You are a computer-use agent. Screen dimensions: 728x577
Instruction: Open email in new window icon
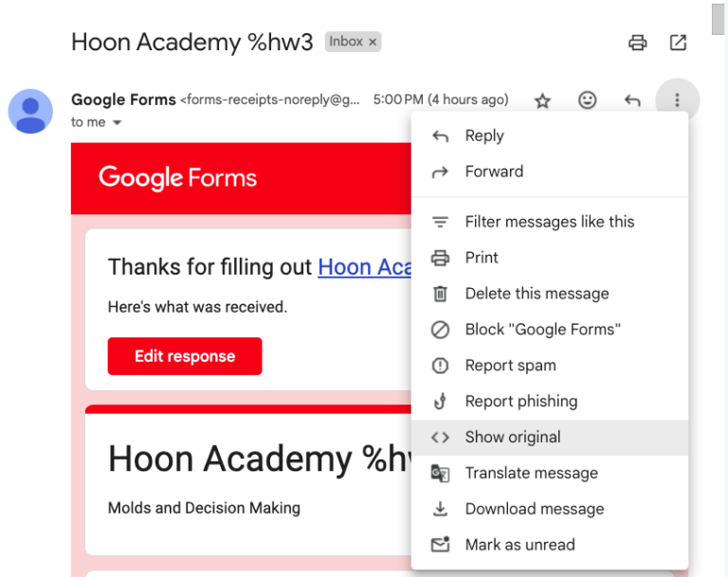point(678,43)
